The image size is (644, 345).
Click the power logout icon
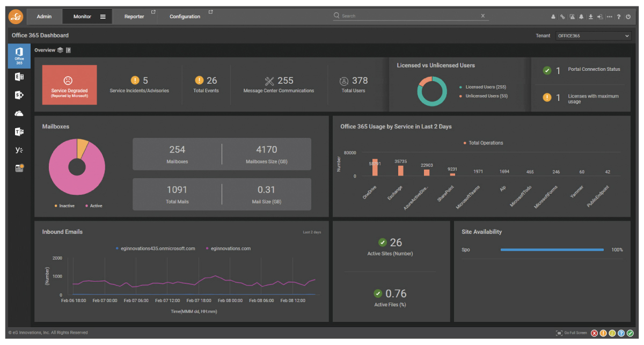point(628,17)
